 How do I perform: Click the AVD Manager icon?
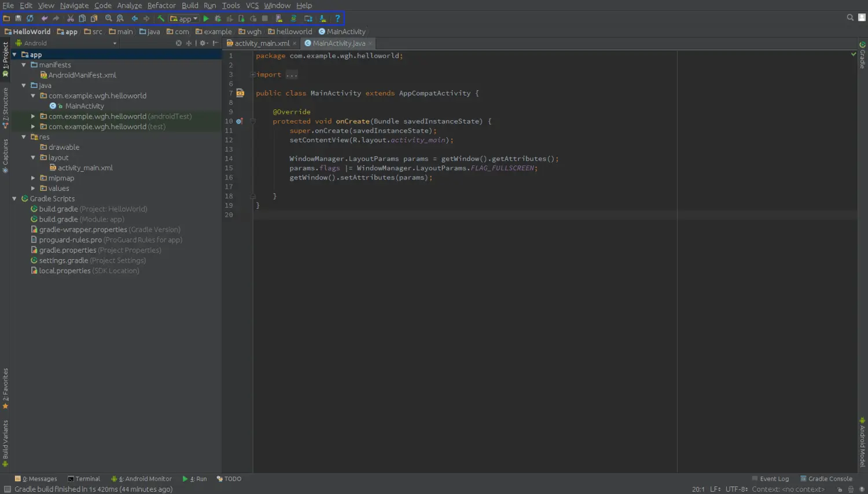[279, 19]
